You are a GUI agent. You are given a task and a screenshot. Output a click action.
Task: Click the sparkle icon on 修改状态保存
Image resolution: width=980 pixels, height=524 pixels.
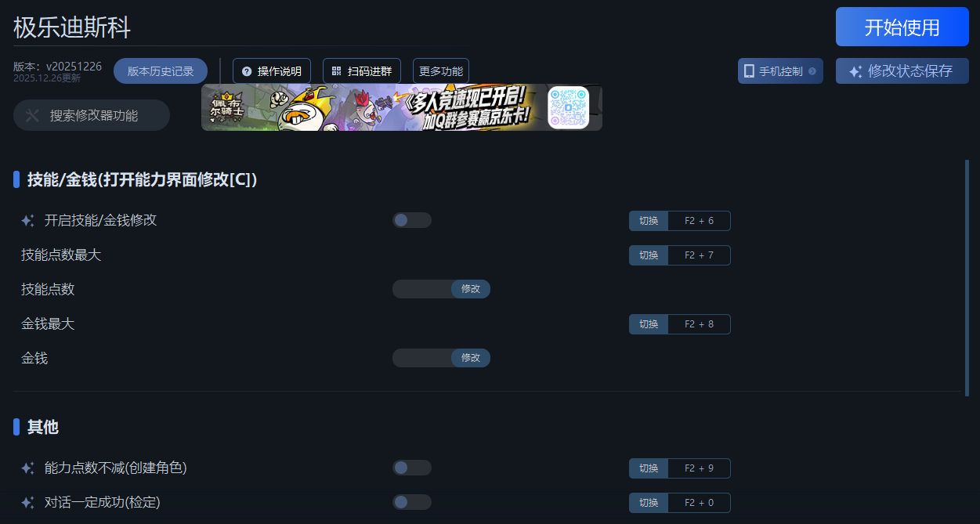[x=855, y=71]
